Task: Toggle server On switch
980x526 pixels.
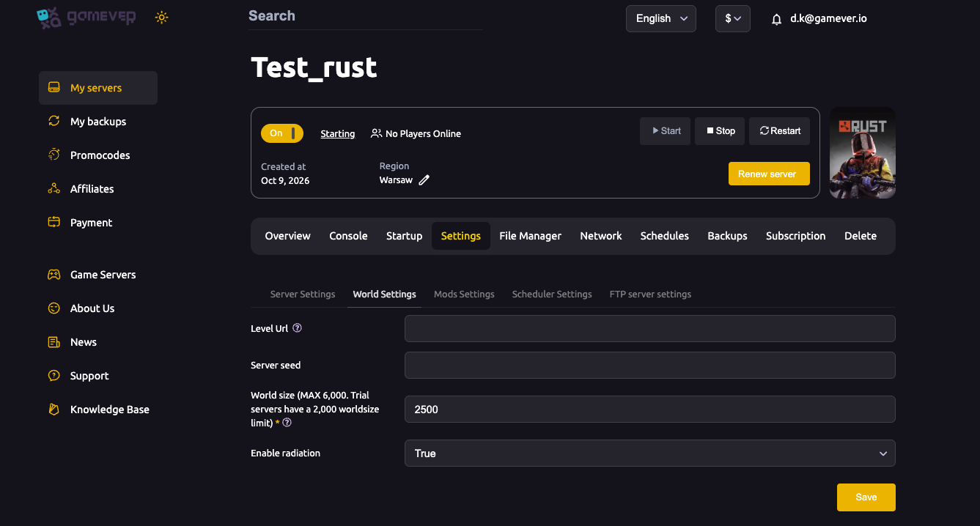Action: [x=282, y=133]
